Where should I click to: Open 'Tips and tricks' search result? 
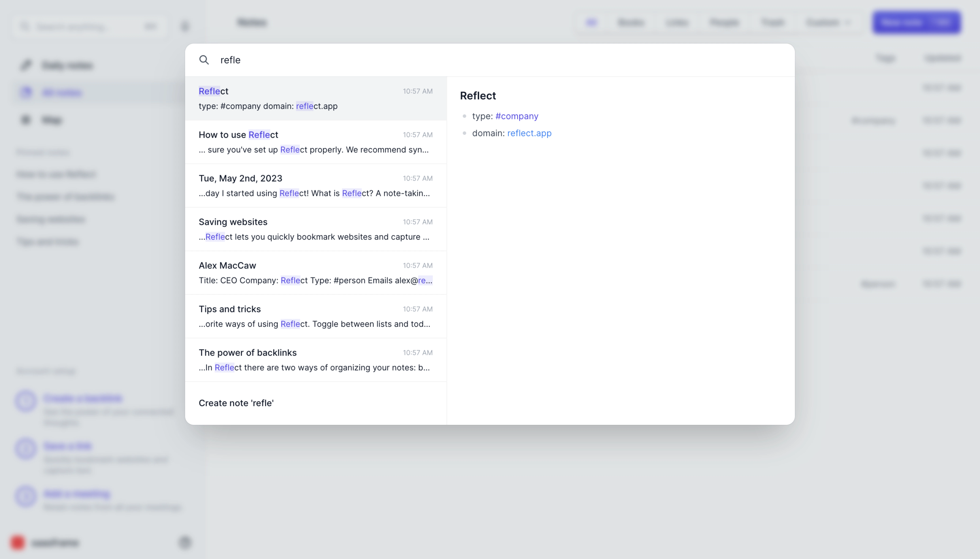tap(316, 316)
